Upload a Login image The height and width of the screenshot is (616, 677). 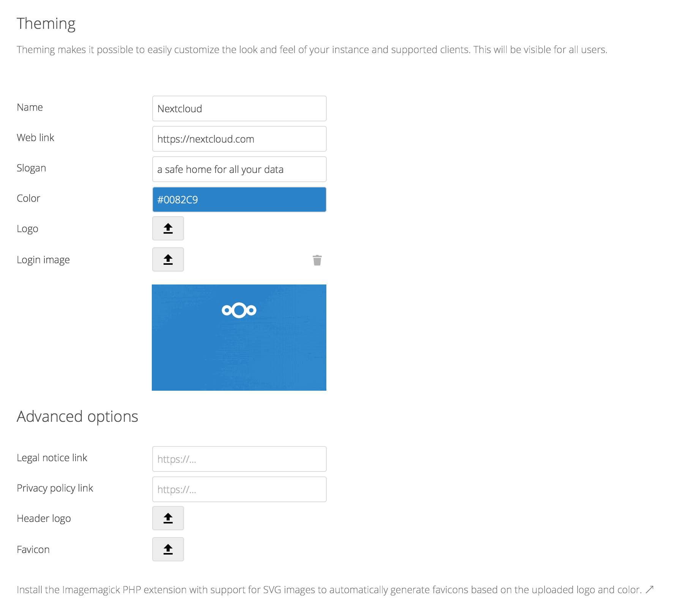(x=168, y=259)
